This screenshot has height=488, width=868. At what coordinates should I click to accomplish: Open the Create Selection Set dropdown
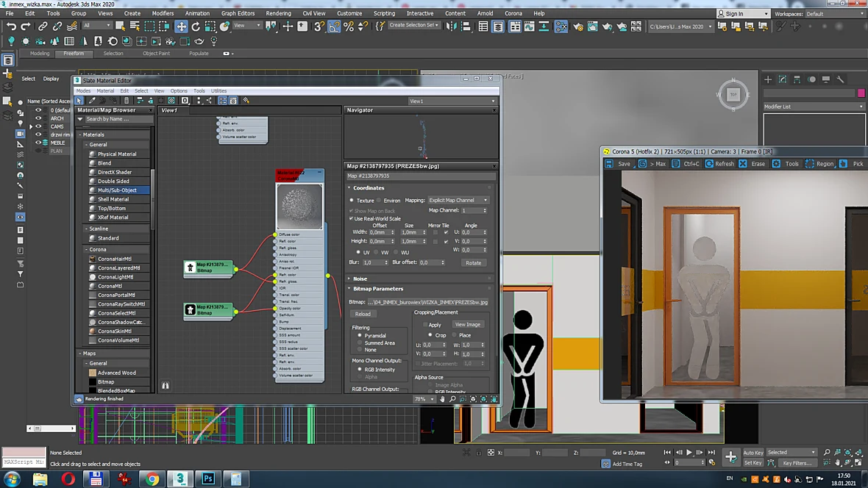pyautogui.click(x=414, y=25)
